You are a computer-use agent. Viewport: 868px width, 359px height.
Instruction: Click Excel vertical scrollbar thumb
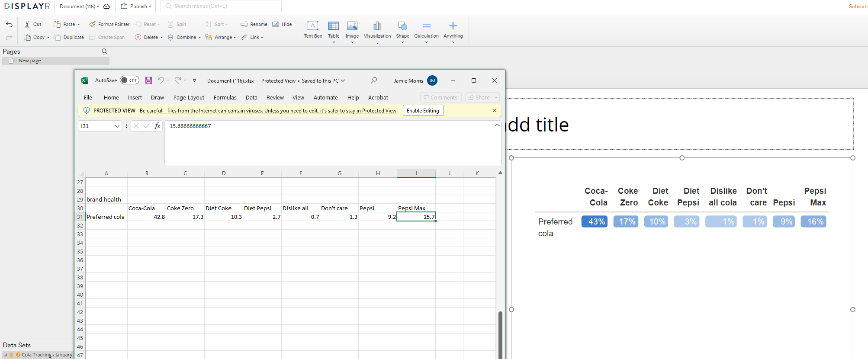pos(500,335)
